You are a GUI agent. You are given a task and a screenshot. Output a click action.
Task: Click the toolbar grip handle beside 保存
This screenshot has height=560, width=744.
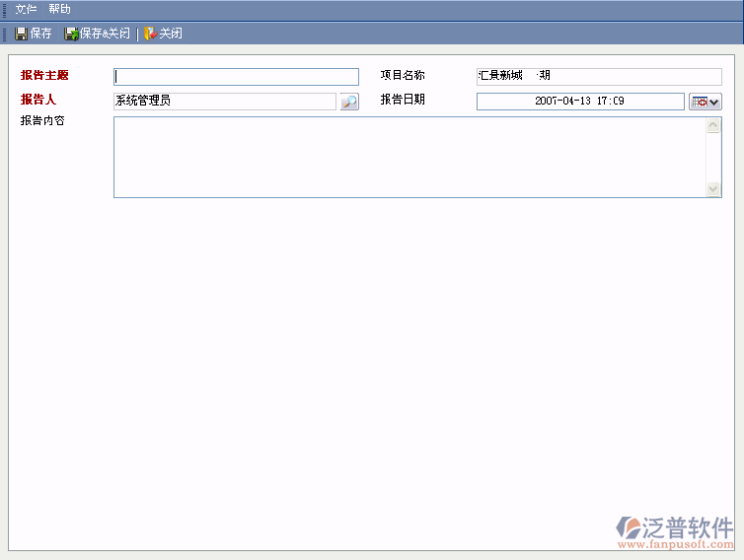(5, 34)
